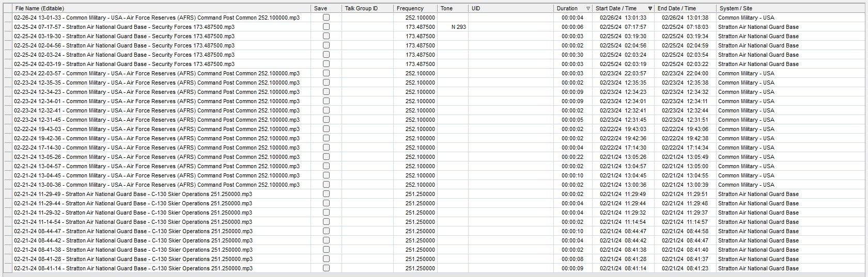Select file 02-22-24 19-42-36 Command Post Common

[x=157, y=138]
